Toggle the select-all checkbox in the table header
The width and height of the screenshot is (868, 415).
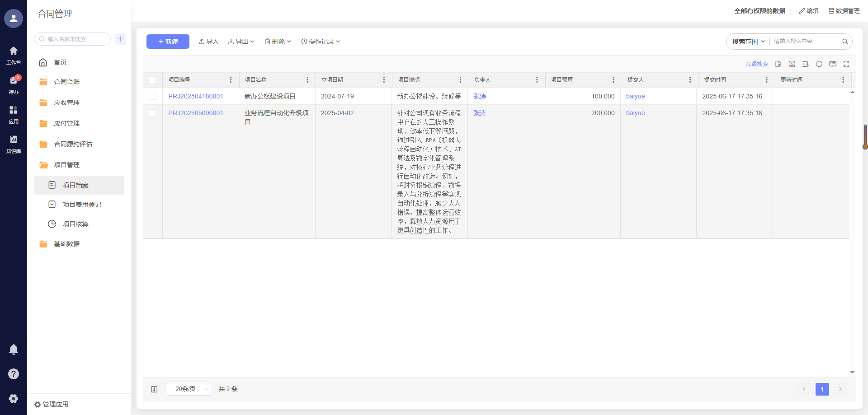152,80
